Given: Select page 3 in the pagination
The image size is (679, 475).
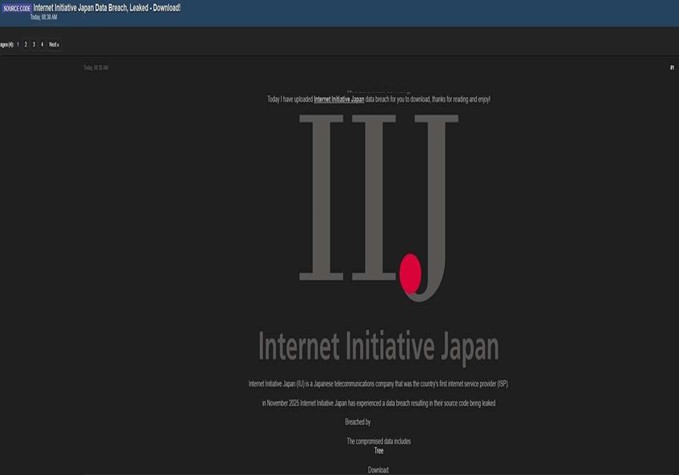Looking at the screenshot, I should [33, 45].
